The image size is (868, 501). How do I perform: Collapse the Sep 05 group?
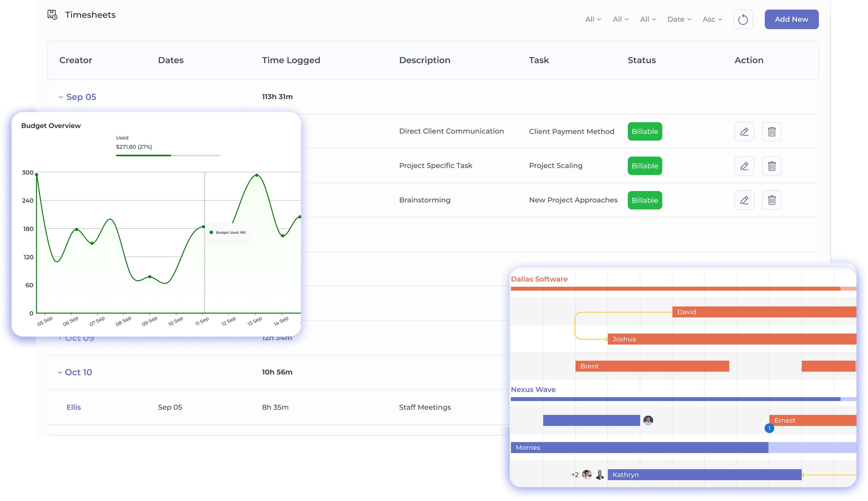click(61, 97)
